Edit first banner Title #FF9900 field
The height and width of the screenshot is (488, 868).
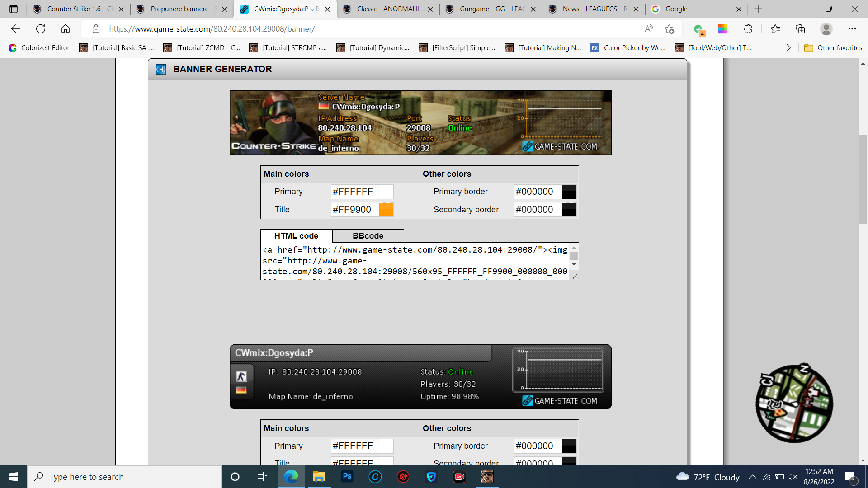(x=355, y=210)
